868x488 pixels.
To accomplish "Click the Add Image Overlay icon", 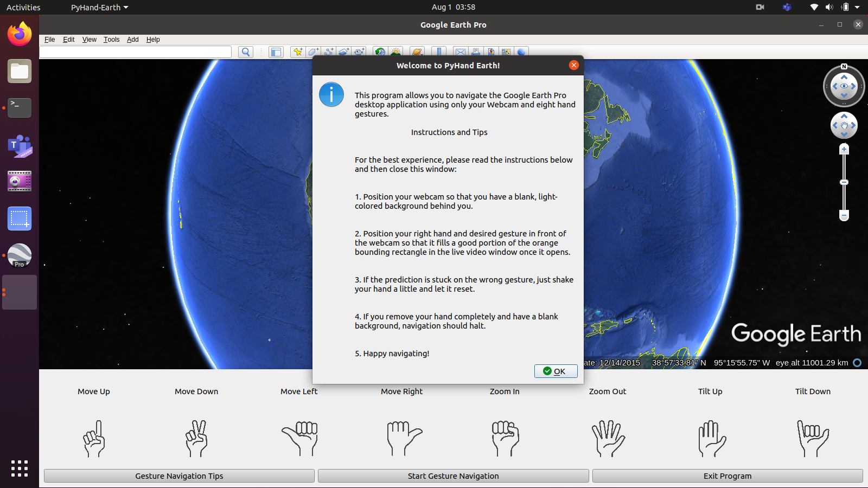I will point(344,52).
